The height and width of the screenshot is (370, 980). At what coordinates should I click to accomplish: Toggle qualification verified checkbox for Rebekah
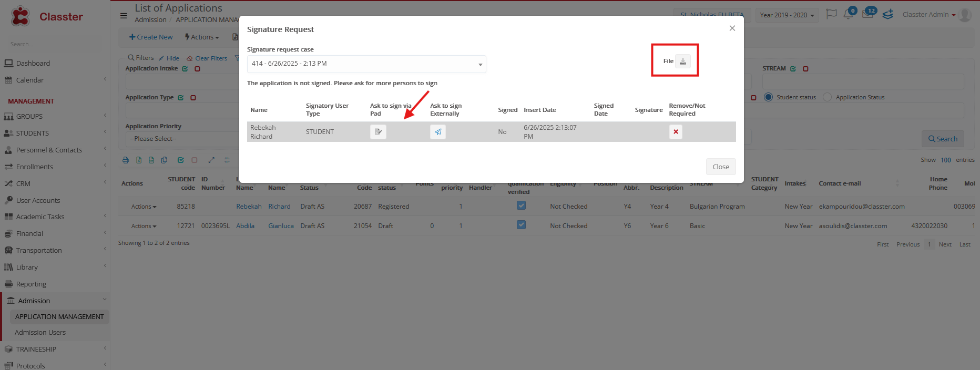tap(521, 205)
